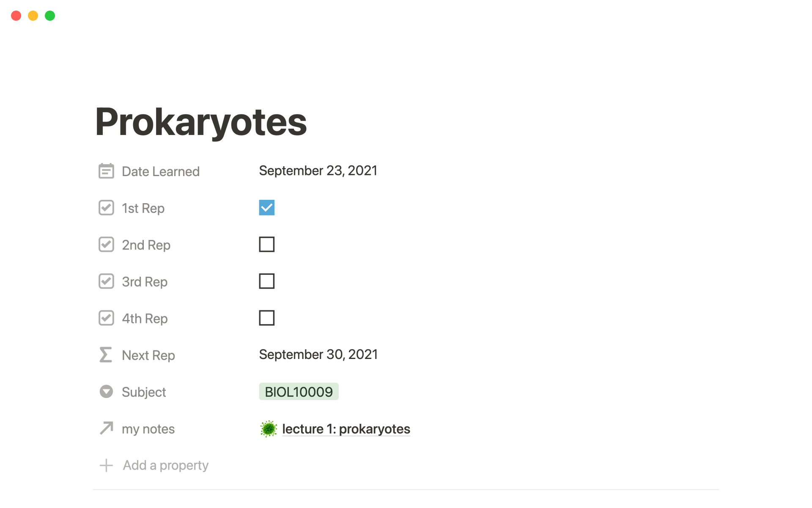Click the relation arrow icon beside my notes
The height and width of the screenshot is (508, 812).
106,428
